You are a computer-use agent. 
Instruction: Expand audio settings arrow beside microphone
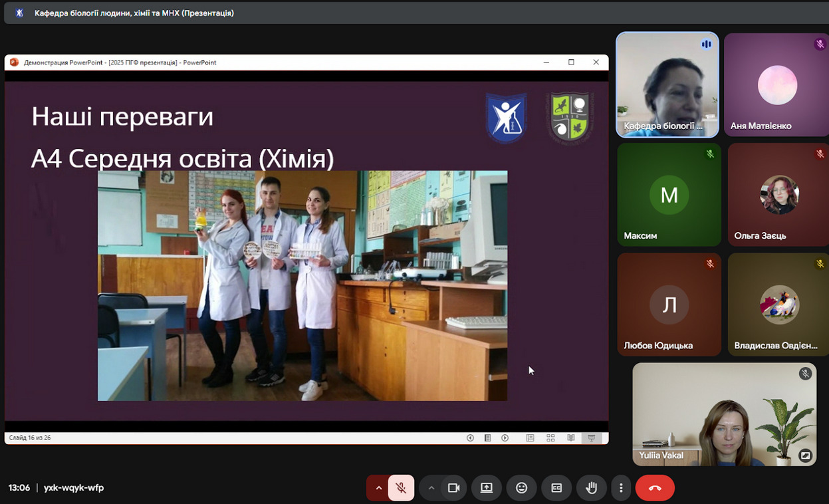(379, 488)
